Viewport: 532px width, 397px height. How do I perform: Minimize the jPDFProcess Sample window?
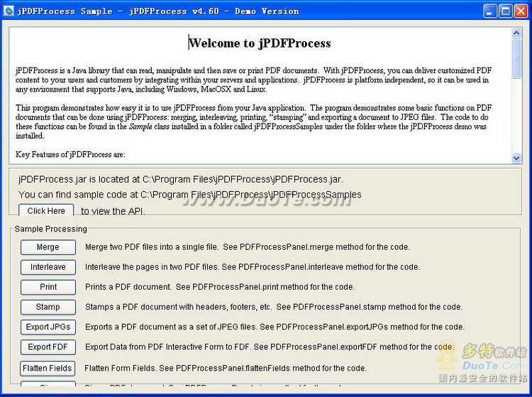click(489, 11)
